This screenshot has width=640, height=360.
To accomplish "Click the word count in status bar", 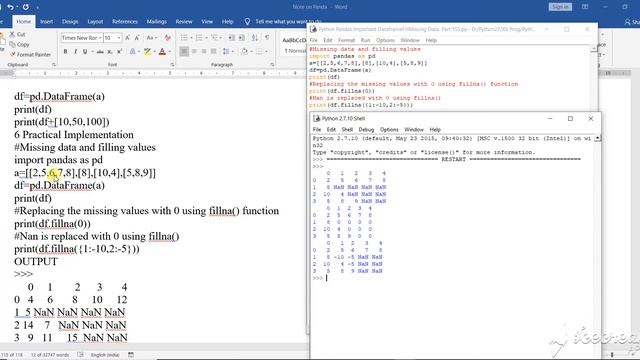I will 50,355.
